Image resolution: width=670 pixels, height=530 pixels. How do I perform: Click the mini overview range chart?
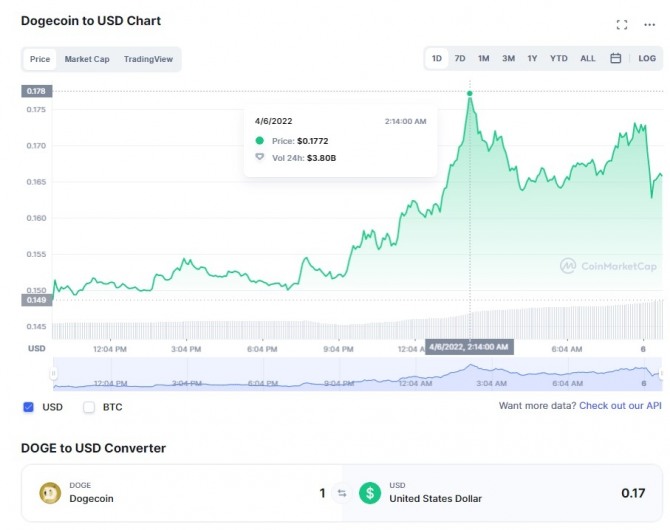[357, 374]
